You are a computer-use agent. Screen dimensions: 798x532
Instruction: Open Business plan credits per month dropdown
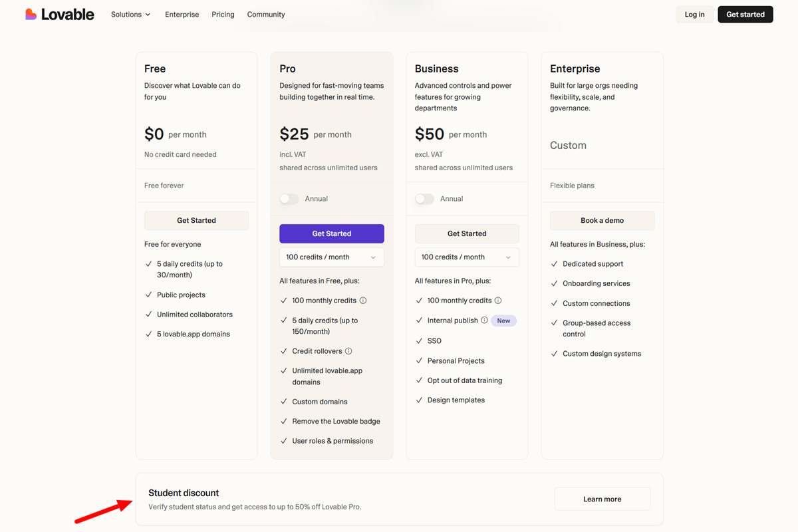pos(467,257)
